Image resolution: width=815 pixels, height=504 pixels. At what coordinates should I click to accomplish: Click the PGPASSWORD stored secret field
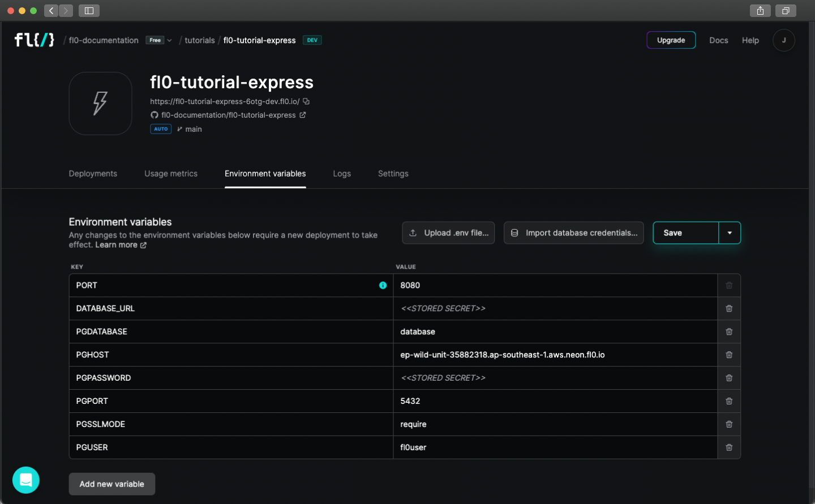tap(555, 378)
